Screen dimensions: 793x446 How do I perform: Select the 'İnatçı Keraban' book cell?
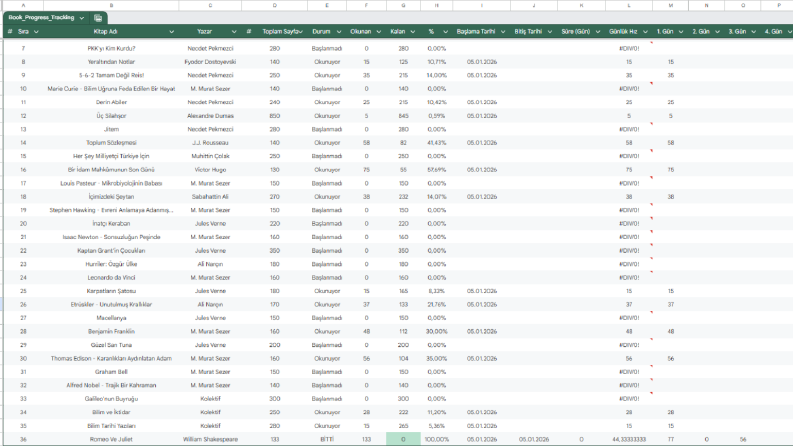[x=111, y=224]
